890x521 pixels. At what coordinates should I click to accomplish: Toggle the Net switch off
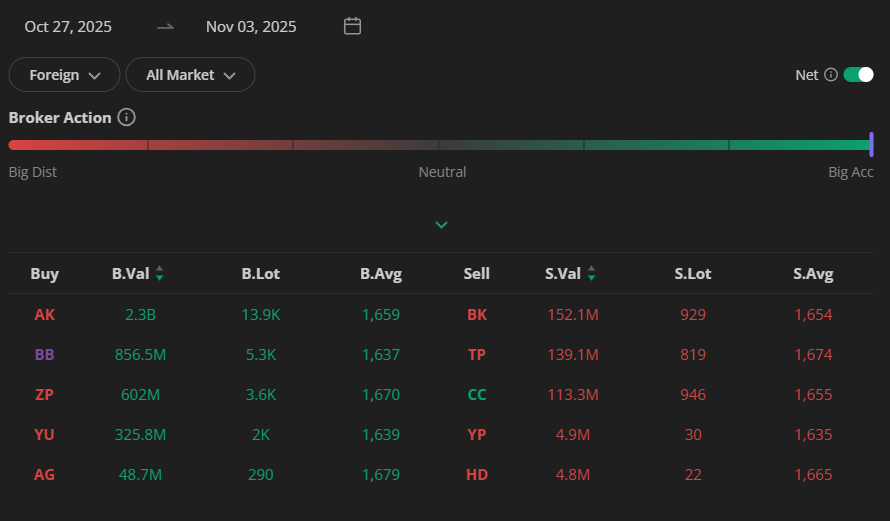[858, 75]
